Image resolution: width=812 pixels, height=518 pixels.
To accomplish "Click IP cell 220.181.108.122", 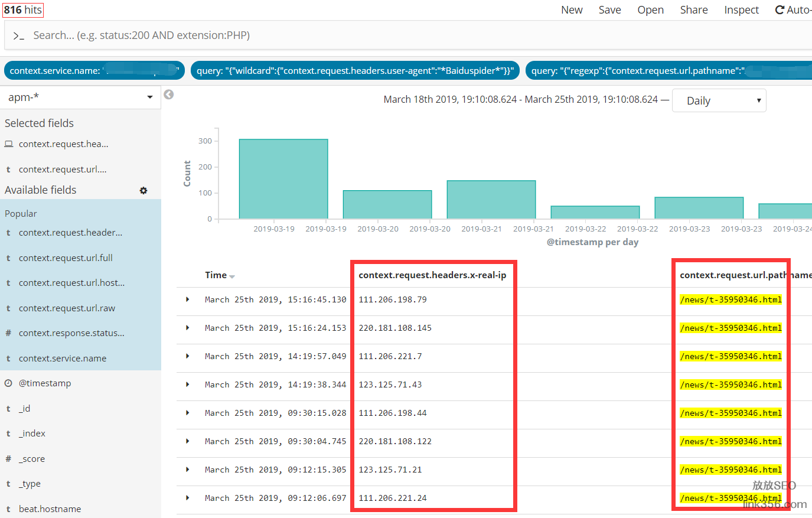I will coord(395,441).
